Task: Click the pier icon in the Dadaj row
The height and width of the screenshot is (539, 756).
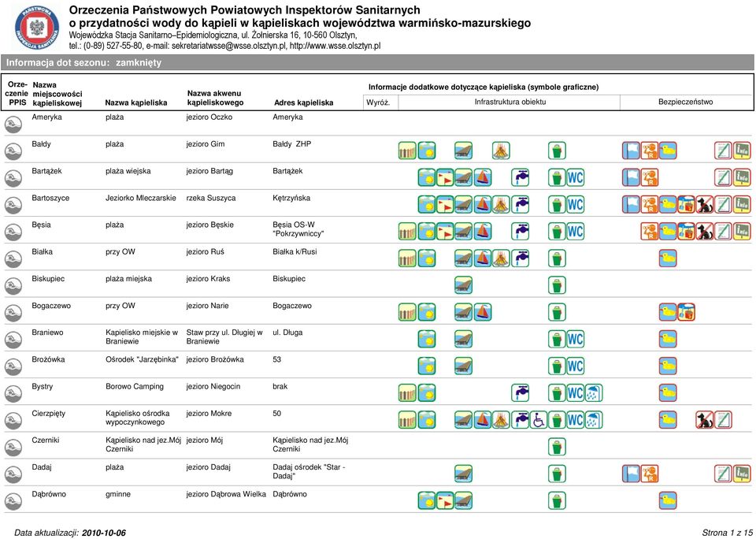Action: [x=463, y=474]
